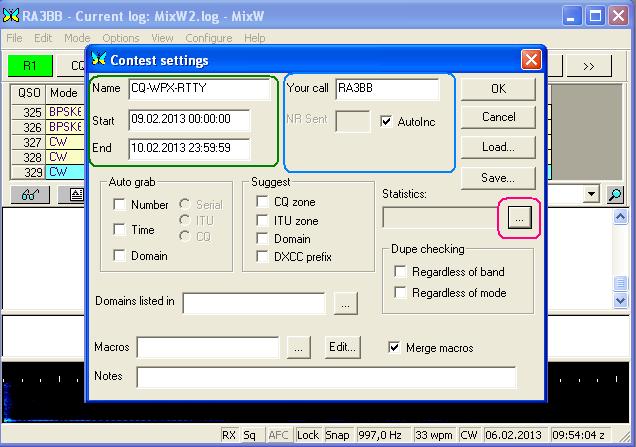Enable CQ zone suggestion
Screen dimensions: 636x447
[x=263, y=202]
